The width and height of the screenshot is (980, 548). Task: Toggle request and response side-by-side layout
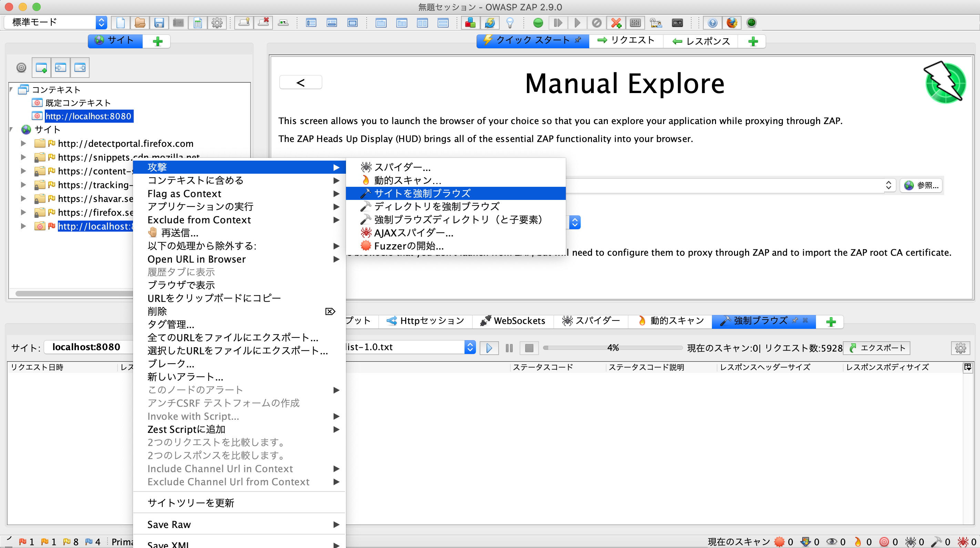coord(422,23)
